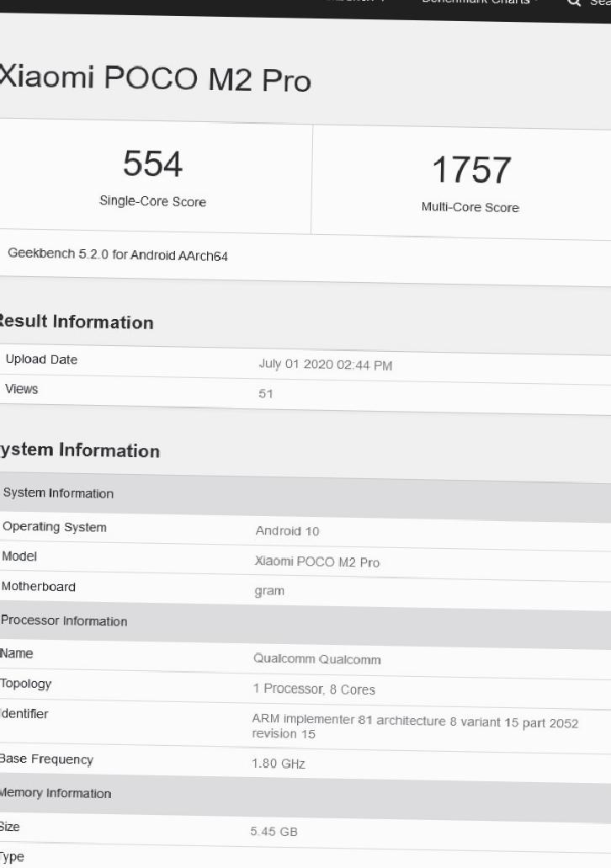The height and width of the screenshot is (868, 611).
Task: Click the Identifier label
Action: coord(24,714)
